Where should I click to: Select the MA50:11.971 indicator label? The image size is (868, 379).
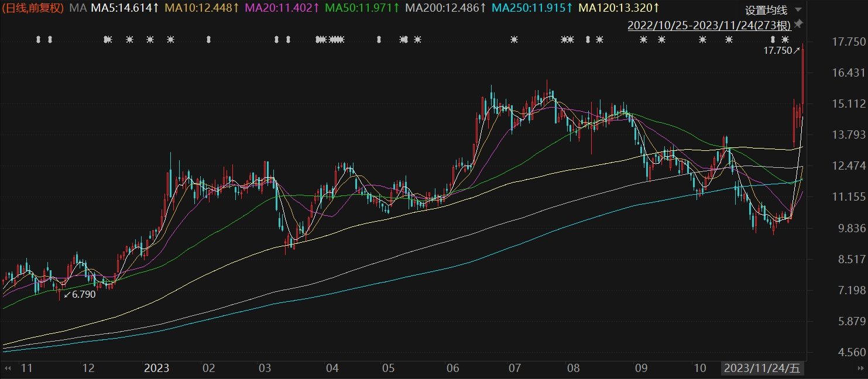[362, 8]
